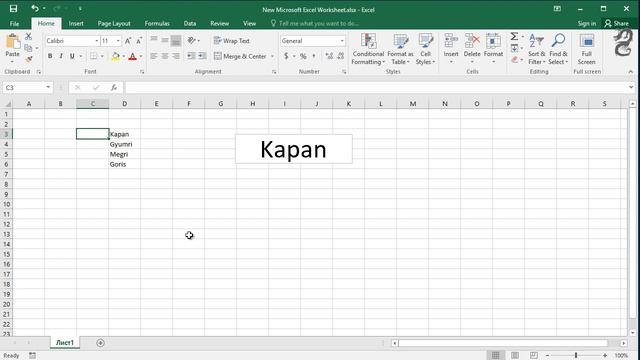The image size is (640, 360).
Task: Click the Insert Function fx icon
Action: [x=114, y=87]
